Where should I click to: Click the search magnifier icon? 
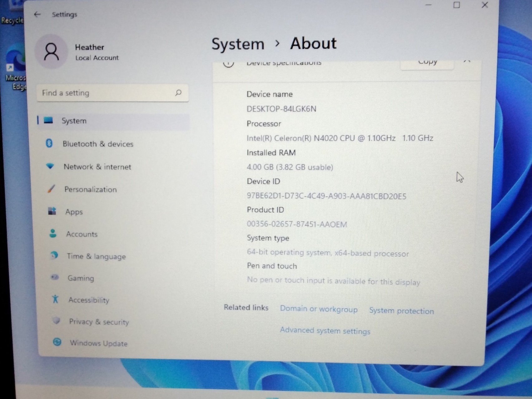point(178,93)
